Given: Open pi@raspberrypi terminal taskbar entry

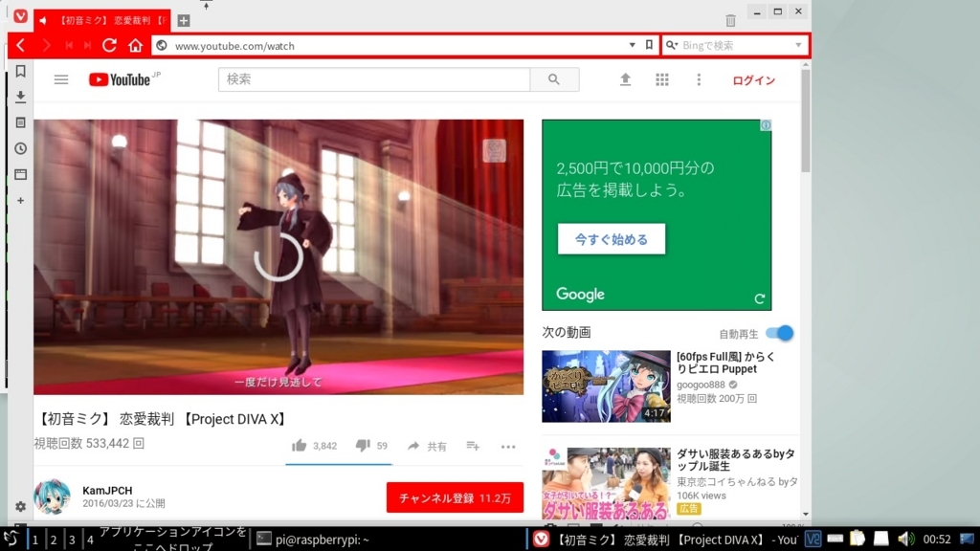Looking at the screenshot, I should pyautogui.click(x=314, y=540).
